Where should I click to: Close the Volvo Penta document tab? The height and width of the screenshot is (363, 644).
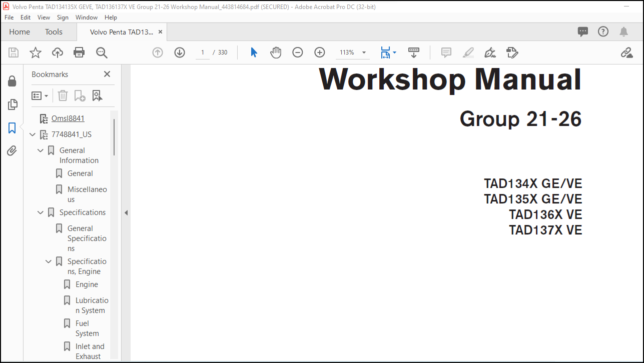160,31
